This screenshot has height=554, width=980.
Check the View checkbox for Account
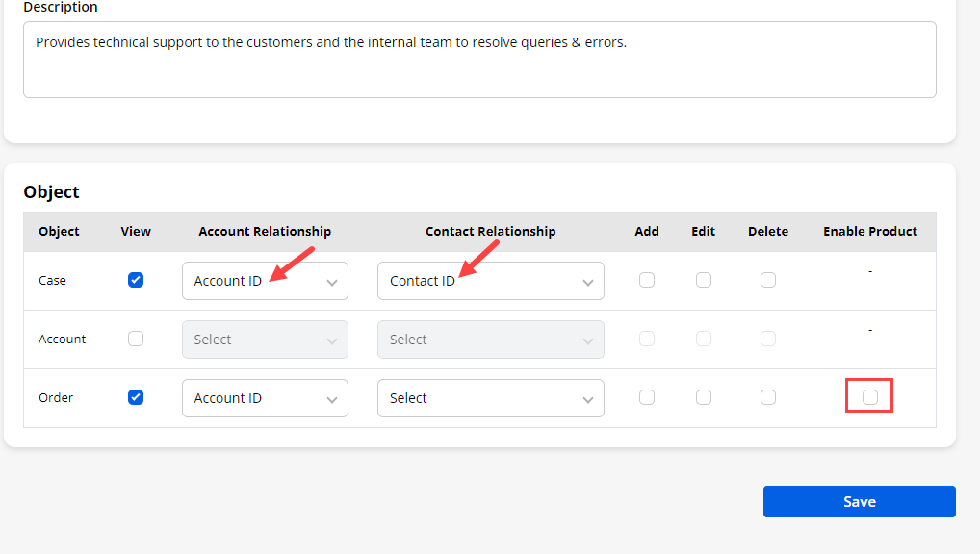click(x=136, y=339)
